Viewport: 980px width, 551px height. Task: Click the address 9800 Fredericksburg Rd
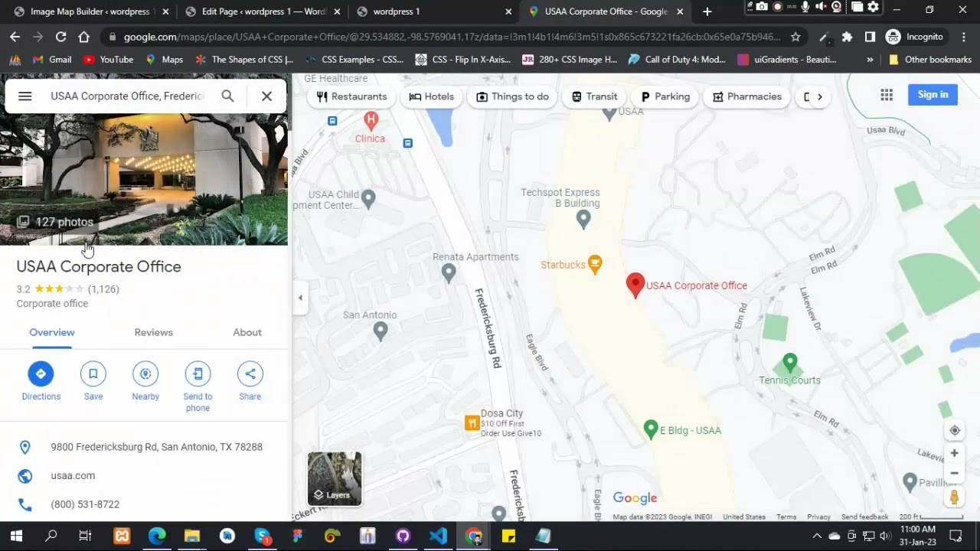click(x=156, y=447)
